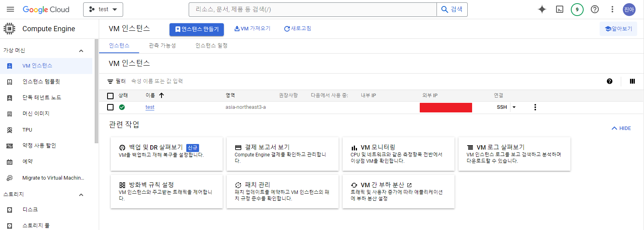Click the green running status icon for test

(x=122, y=107)
